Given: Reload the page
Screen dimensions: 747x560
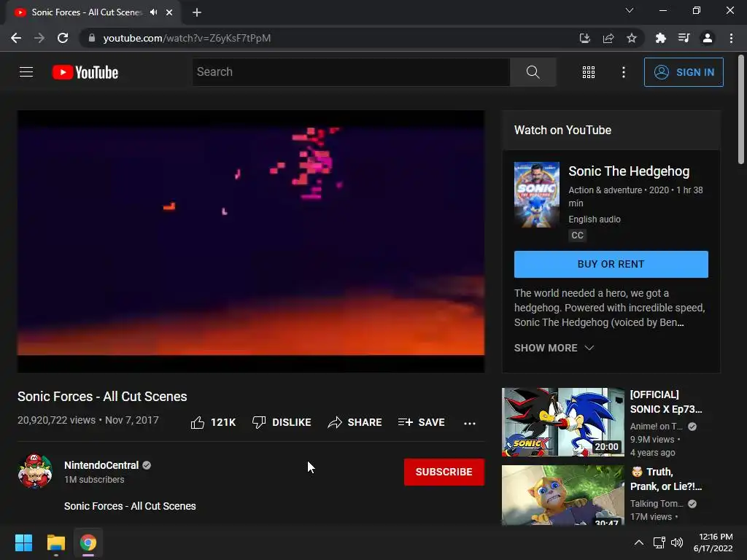Looking at the screenshot, I should pyautogui.click(x=63, y=38).
